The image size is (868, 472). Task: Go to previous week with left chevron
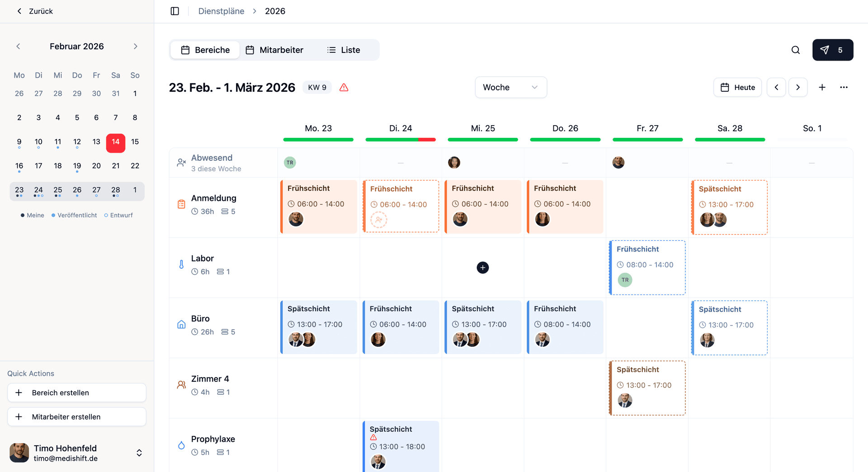click(x=776, y=87)
